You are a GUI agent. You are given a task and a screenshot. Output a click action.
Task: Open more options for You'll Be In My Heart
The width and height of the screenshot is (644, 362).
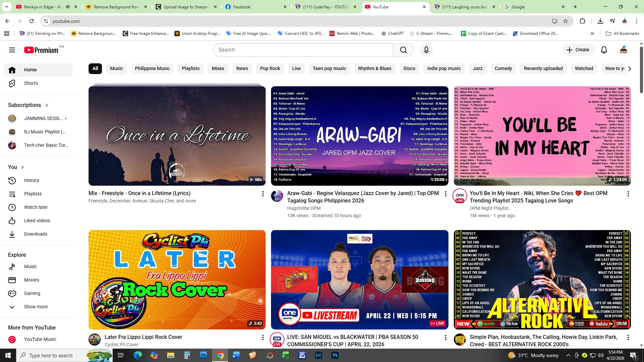[x=628, y=194]
